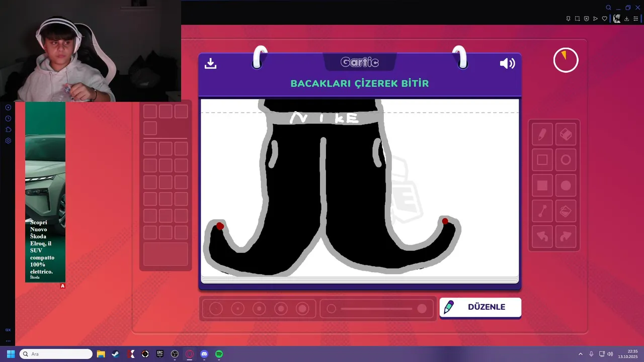Image resolution: width=644 pixels, height=362 pixels.
Task: Expand hidden system tray icons chevron
Action: tap(580, 354)
